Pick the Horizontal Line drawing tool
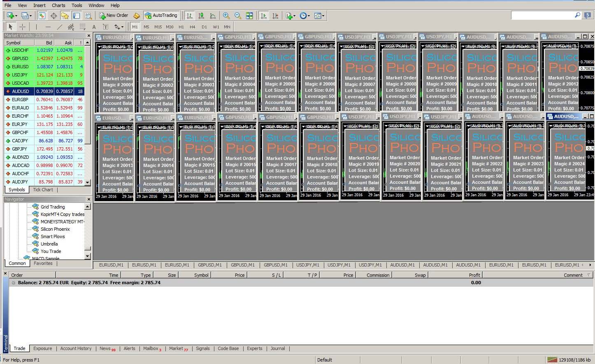 tap(48, 27)
